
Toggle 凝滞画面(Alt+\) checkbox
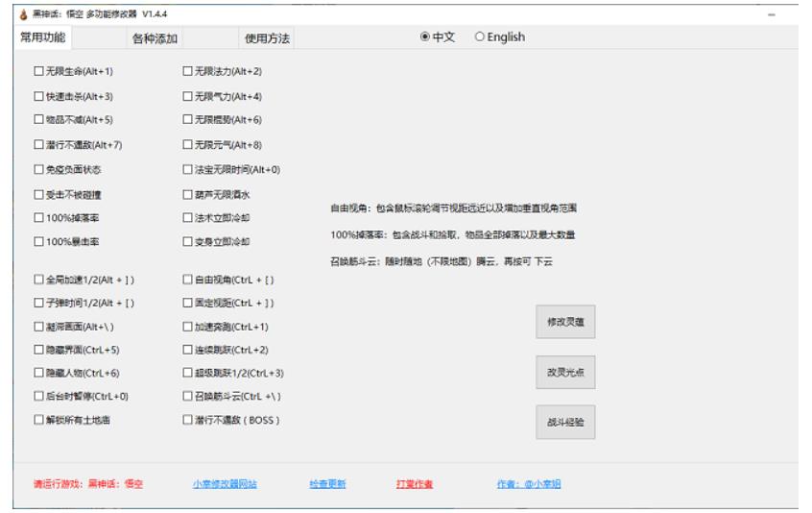pyautogui.click(x=38, y=327)
